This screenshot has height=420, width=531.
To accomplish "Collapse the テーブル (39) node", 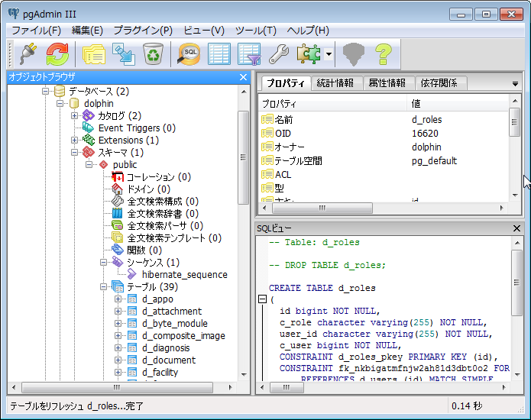I will (103, 287).
